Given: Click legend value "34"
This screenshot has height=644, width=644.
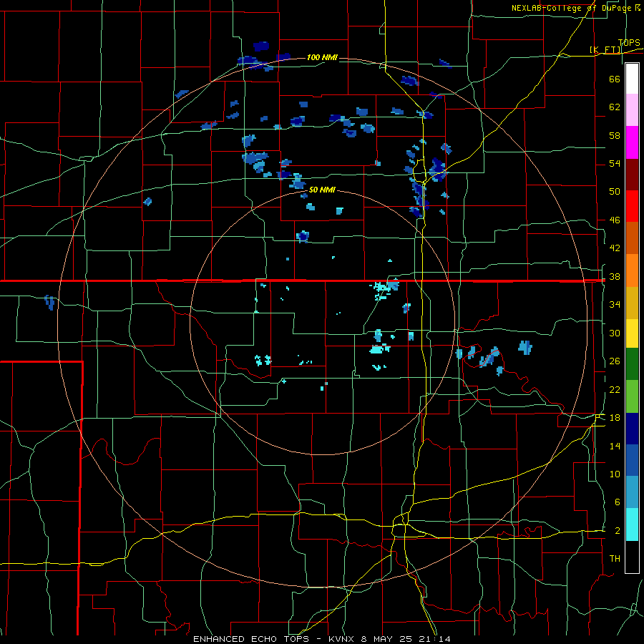Looking at the screenshot, I should tap(615, 305).
